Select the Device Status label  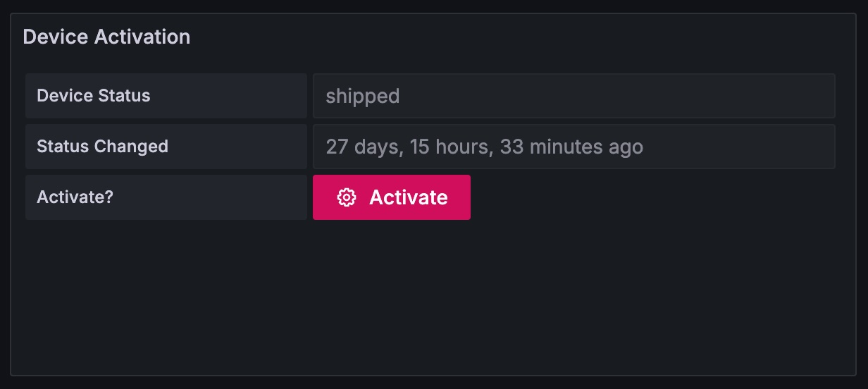point(94,96)
